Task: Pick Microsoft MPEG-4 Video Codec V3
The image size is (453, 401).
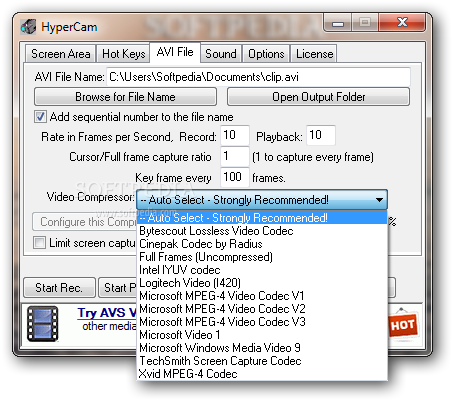Action: coord(262,322)
